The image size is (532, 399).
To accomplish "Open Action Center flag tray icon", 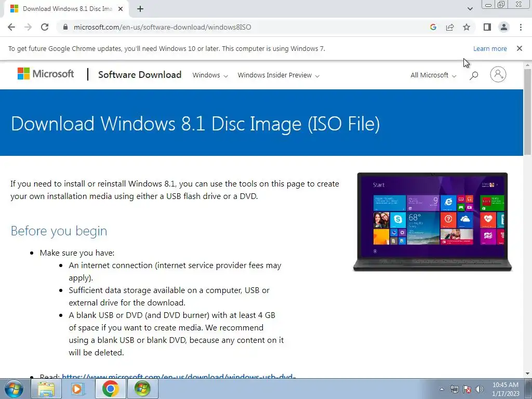I will tap(467, 389).
